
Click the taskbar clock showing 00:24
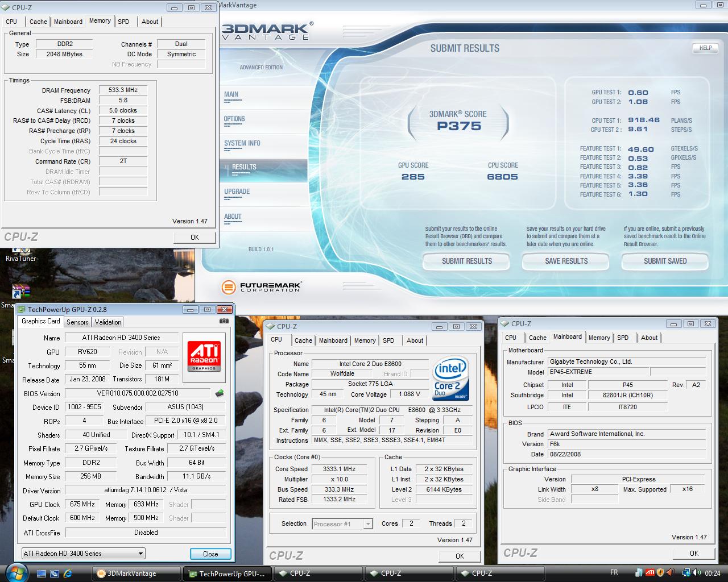pyautogui.click(x=713, y=573)
